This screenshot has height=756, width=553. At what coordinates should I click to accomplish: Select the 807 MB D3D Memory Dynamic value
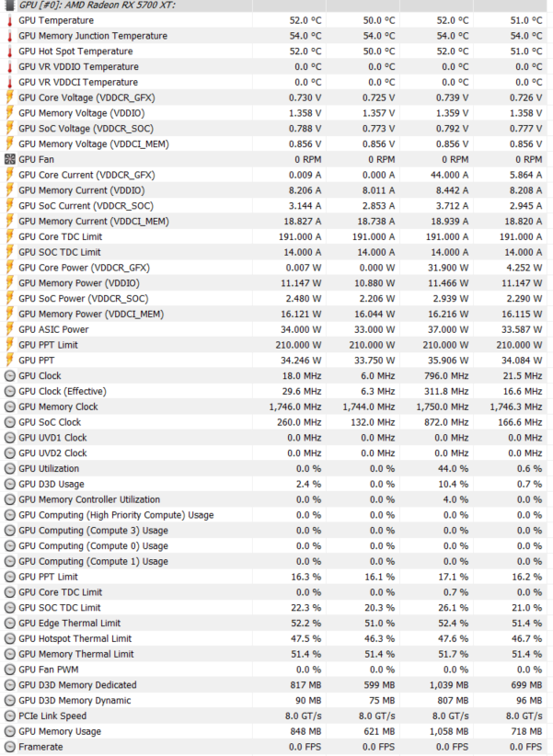(x=452, y=701)
